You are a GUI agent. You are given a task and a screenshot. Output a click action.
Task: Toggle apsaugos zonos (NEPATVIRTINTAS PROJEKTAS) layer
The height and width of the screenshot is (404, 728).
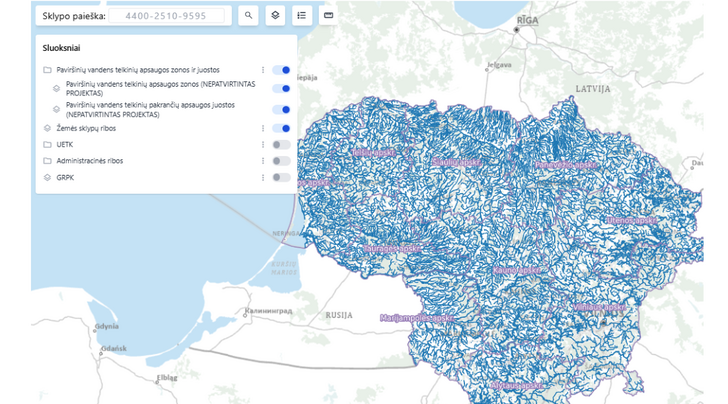coord(281,89)
